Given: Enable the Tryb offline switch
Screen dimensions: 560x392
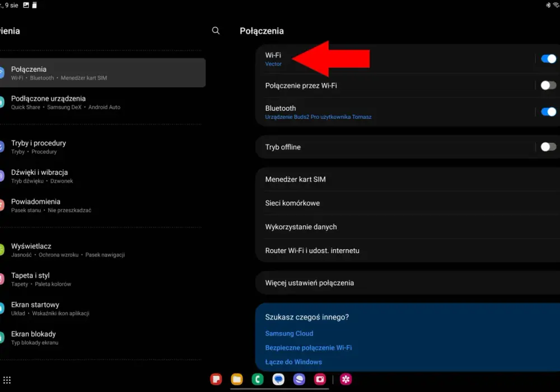Looking at the screenshot, I should [x=549, y=147].
